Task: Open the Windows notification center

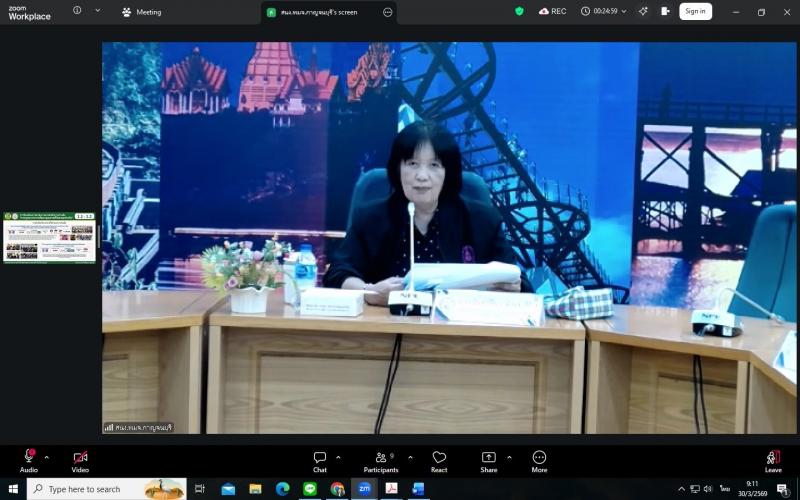Action: pyautogui.click(x=784, y=489)
